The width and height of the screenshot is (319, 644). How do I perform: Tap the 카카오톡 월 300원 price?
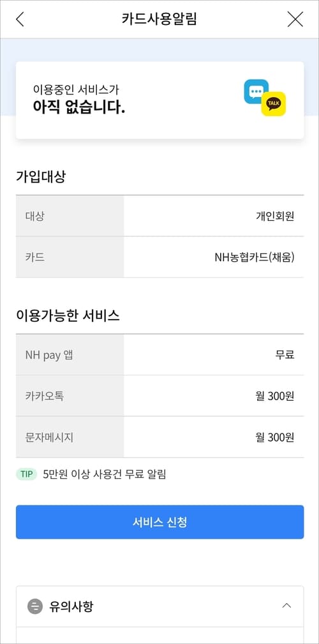click(x=275, y=396)
